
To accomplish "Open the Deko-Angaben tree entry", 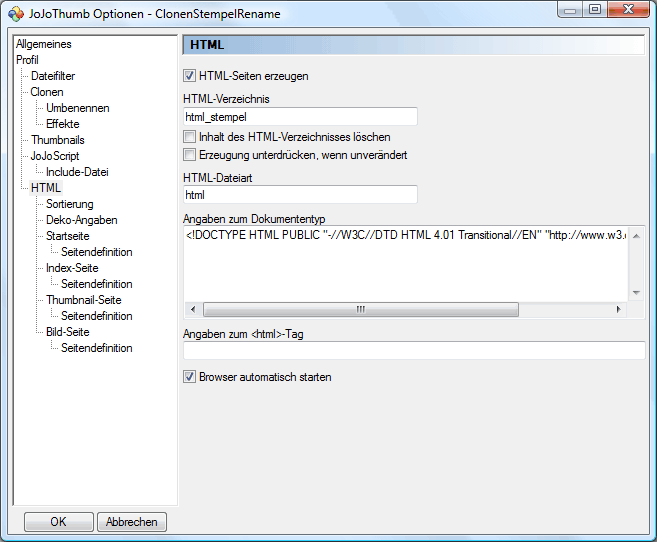I will [81, 220].
